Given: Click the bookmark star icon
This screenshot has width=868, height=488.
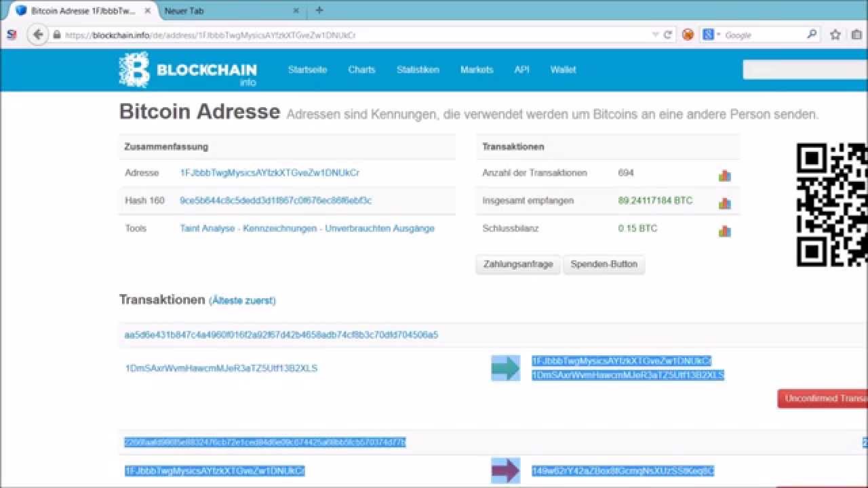Looking at the screenshot, I should [835, 35].
